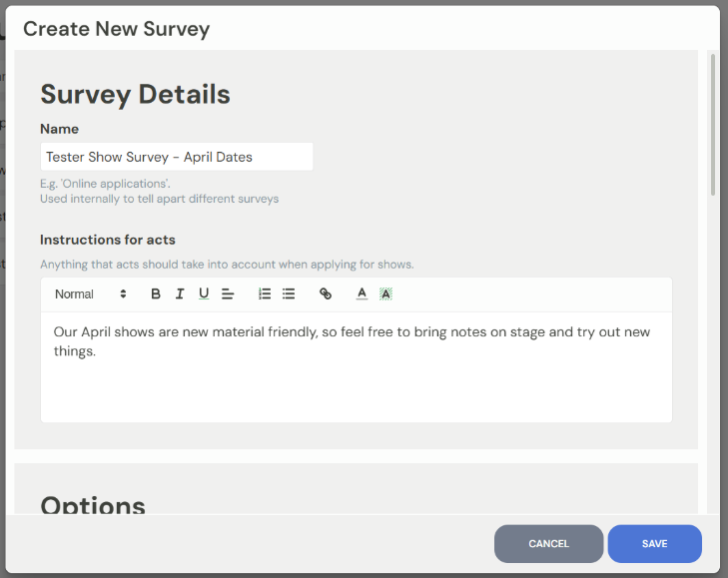Insert a numbered list
The height and width of the screenshot is (578, 728).
point(265,293)
